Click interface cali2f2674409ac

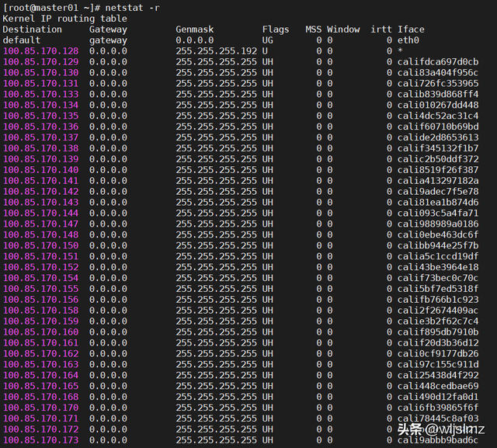pos(438,310)
